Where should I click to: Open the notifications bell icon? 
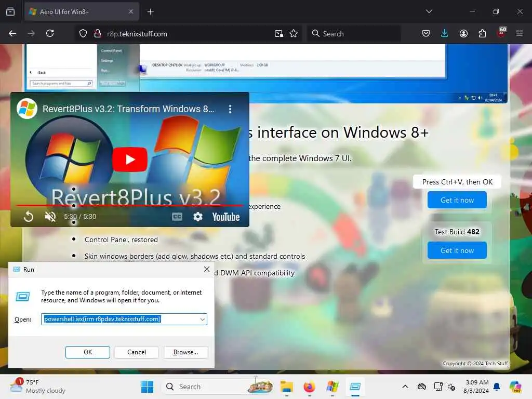(497, 387)
